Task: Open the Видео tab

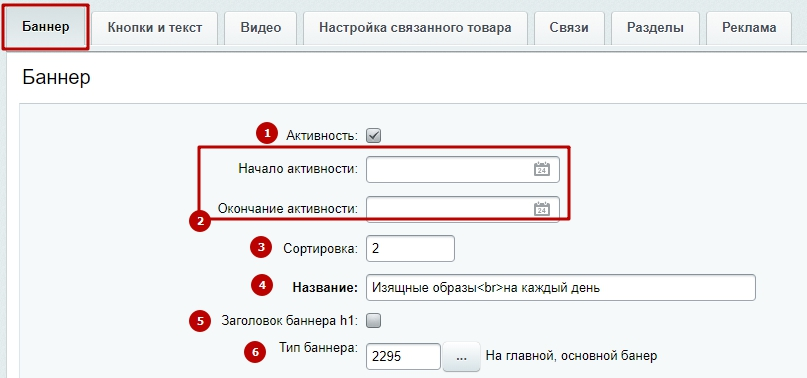Action: pos(261,28)
